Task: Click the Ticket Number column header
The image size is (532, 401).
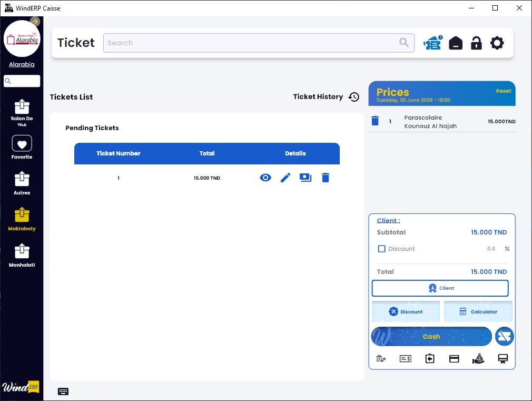Action: pyautogui.click(x=119, y=153)
